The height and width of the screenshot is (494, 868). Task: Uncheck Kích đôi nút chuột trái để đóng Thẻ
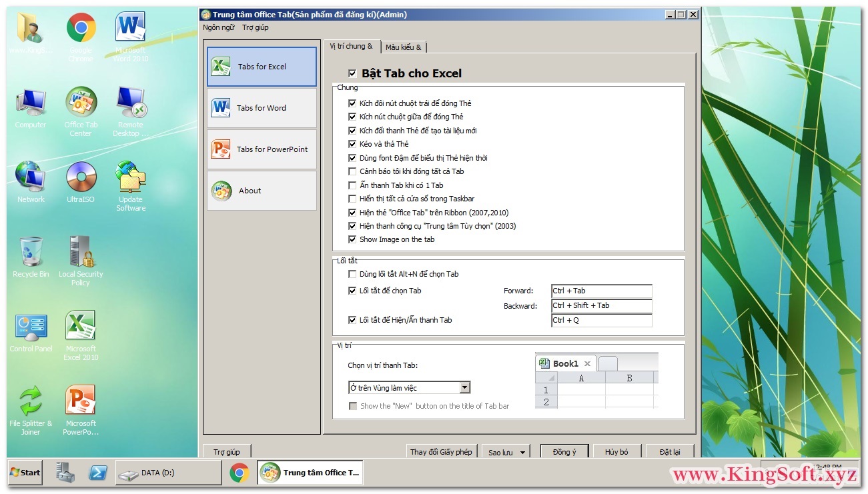(x=352, y=103)
